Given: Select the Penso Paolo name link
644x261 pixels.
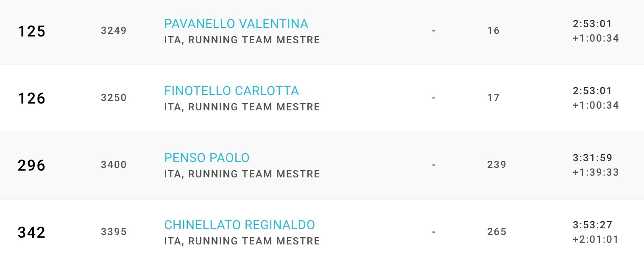Looking at the screenshot, I should coord(206,158).
